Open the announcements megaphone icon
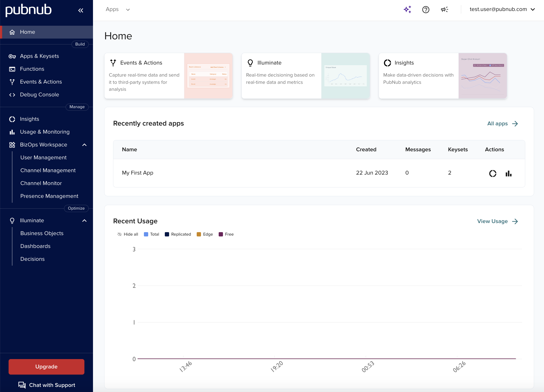 (444, 10)
